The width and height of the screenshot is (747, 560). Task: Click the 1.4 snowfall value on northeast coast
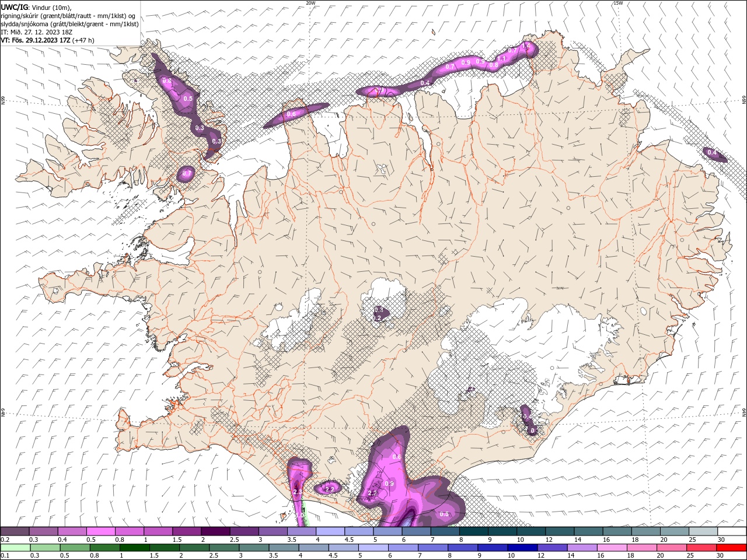[x=526, y=46]
